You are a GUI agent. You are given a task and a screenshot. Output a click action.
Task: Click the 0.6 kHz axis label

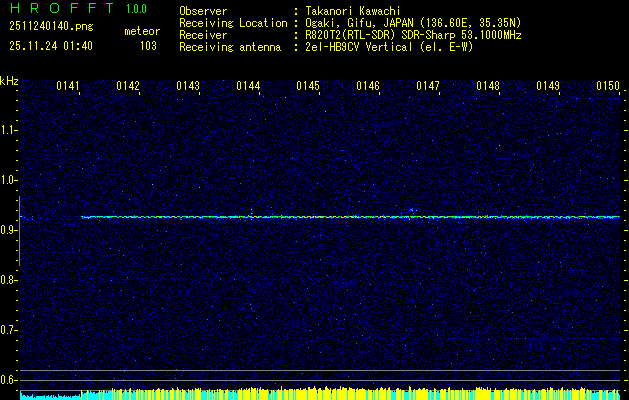coord(8,380)
